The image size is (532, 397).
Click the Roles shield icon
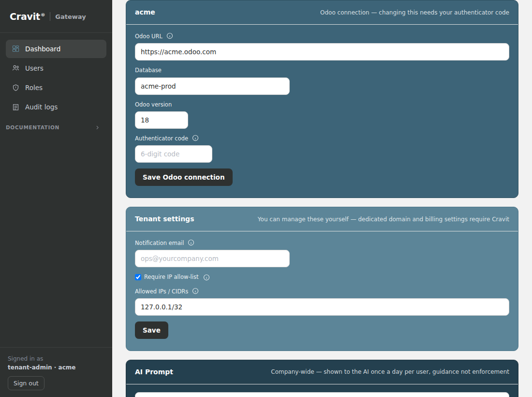click(x=15, y=88)
